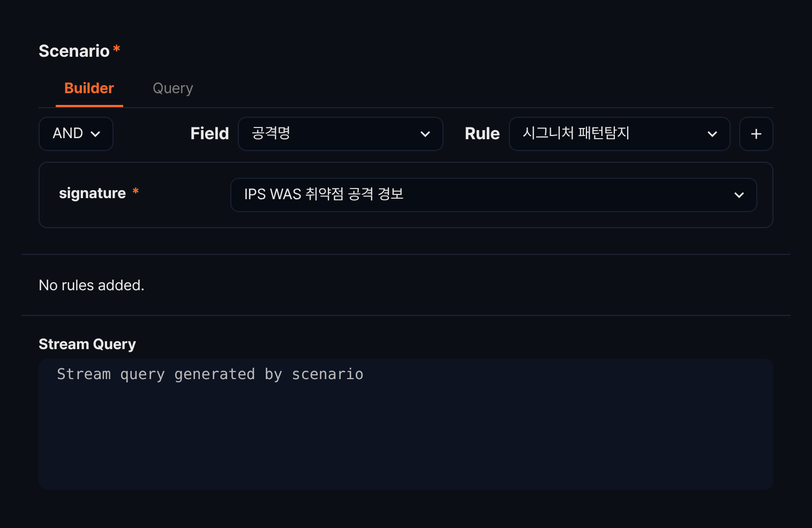
Task: Click the Rule label text
Action: tap(482, 134)
